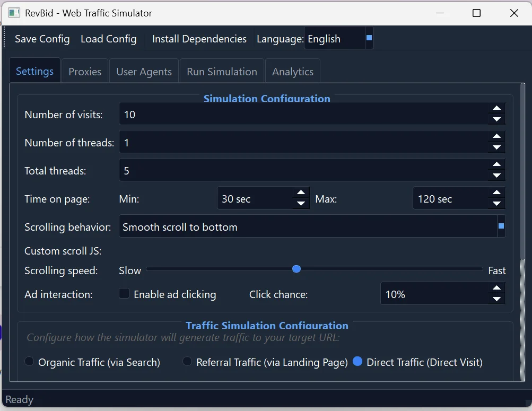The image size is (532, 411).
Task: Increase Click chance percentage
Action: tap(496, 288)
